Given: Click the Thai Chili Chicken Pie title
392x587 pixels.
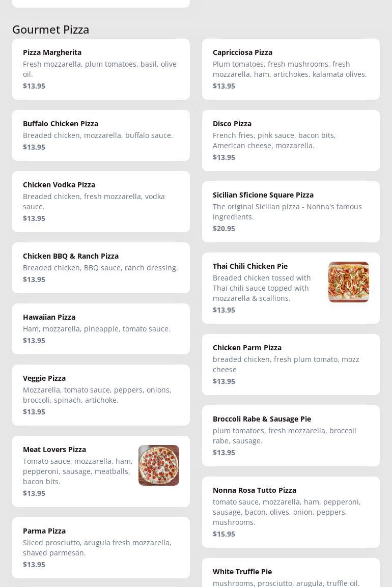Looking at the screenshot, I should [x=250, y=266].
